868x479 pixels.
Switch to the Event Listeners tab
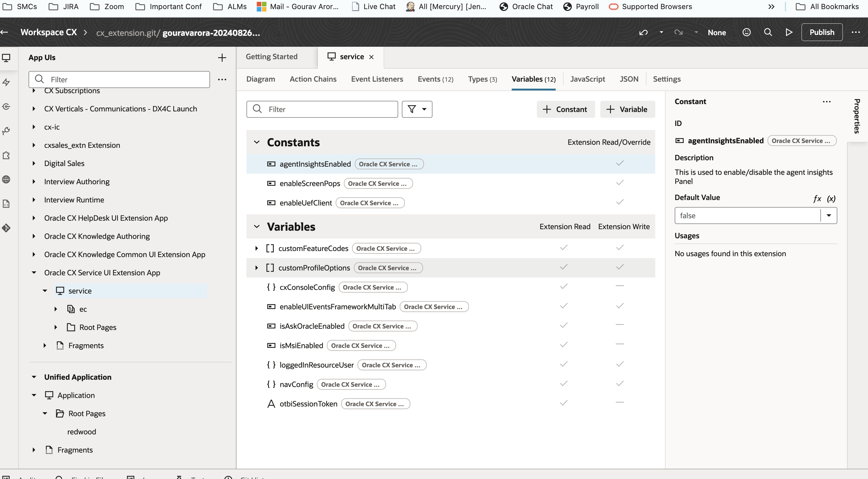click(x=377, y=79)
